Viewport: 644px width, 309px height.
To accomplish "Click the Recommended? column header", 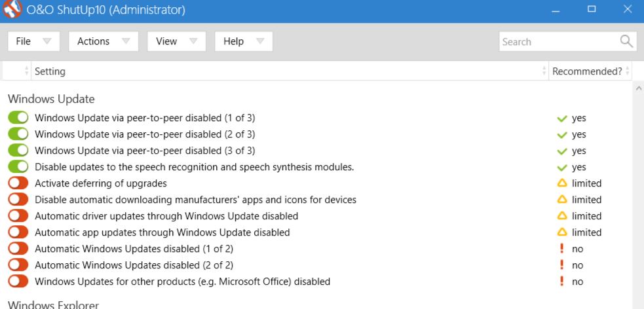I will pos(590,71).
